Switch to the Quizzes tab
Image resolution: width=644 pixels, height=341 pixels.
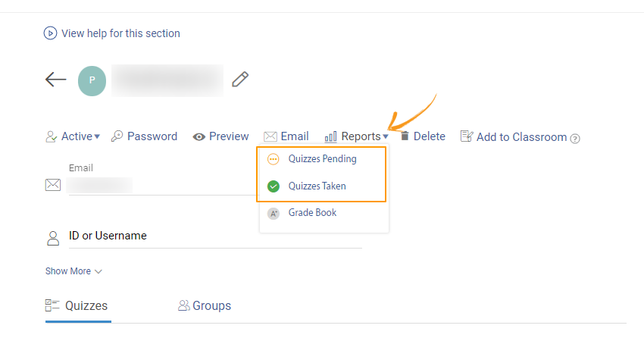77,306
